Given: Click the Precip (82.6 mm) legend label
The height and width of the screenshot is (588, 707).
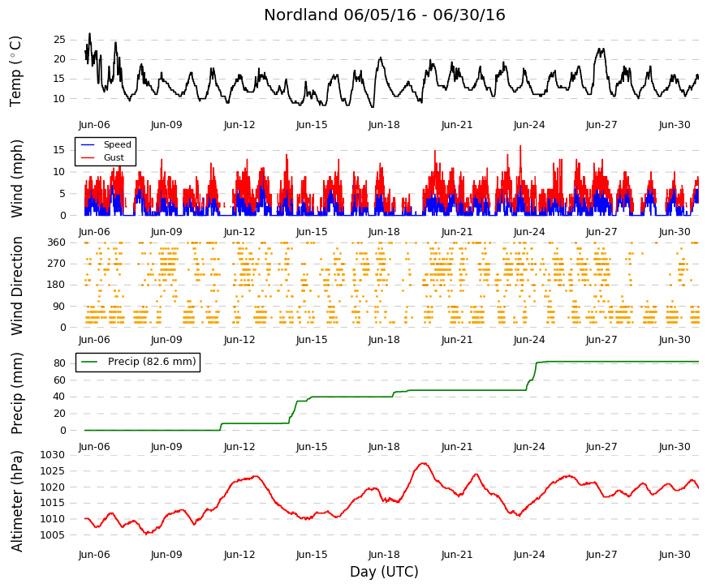Looking at the screenshot, I should point(152,362).
